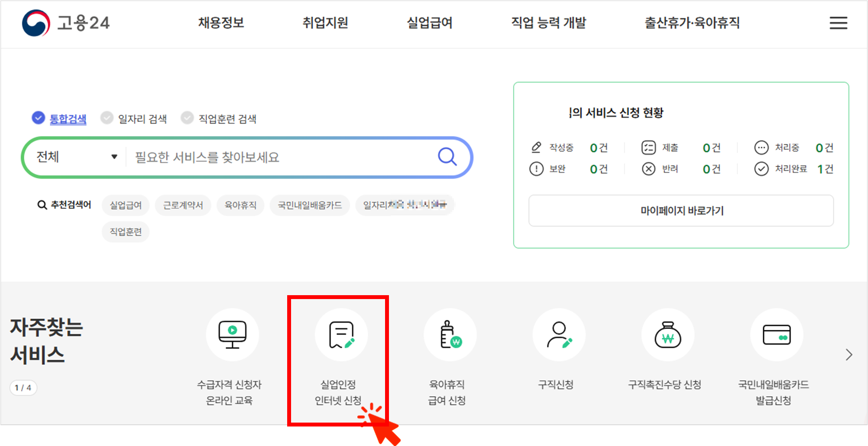868x446 pixels.
Task: Select the 국민내일배움카드 recommended keyword tag
Action: pyautogui.click(x=309, y=205)
